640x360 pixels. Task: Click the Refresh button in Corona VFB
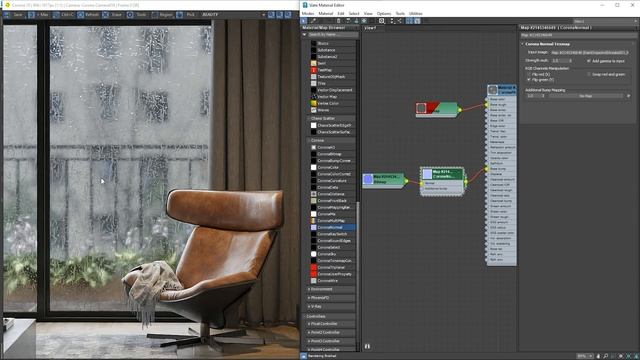pyautogui.click(x=89, y=15)
